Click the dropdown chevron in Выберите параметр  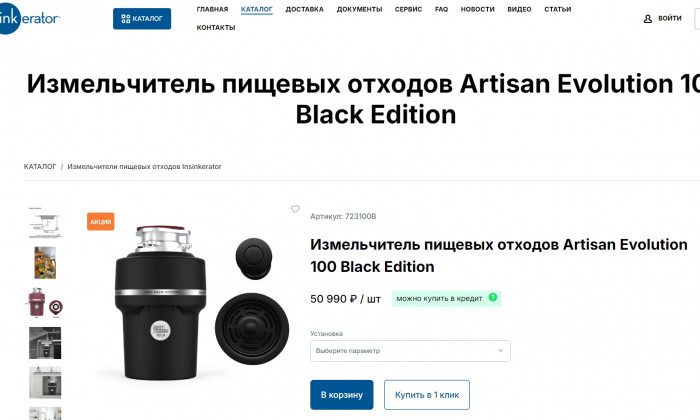click(x=500, y=351)
